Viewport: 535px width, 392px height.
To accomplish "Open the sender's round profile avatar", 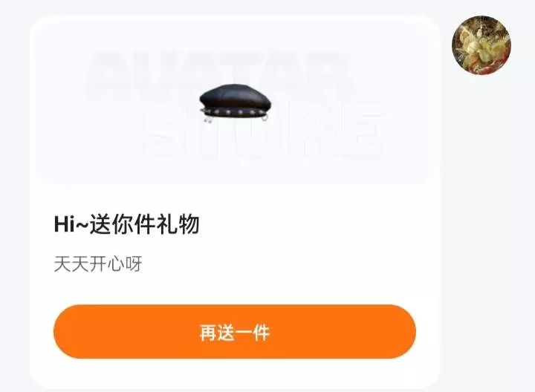I will click(481, 45).
